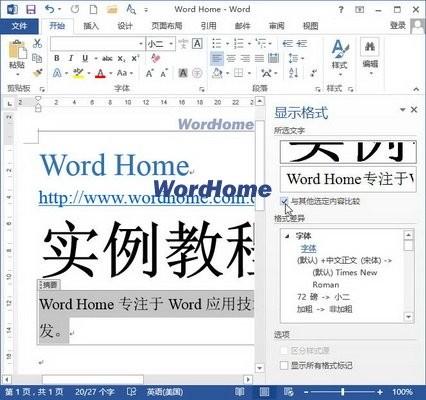Image resolution: width=426 pixels, height=400 pixels.
Task: Align text left
Action: tap(217, 59)
